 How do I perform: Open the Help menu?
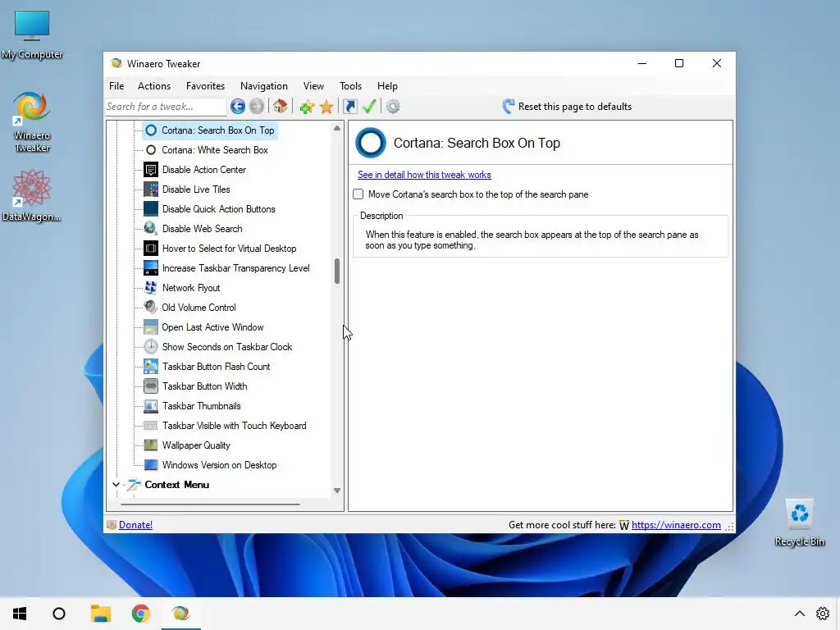[387, 86]
